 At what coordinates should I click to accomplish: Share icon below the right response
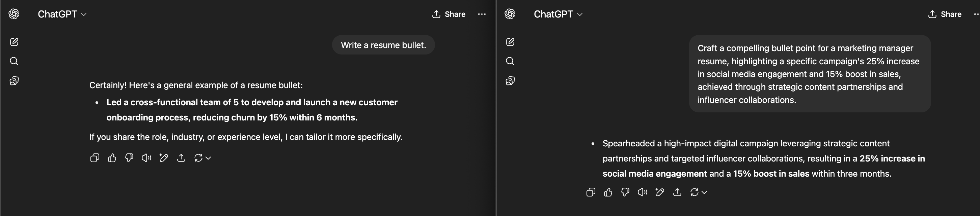coord(677,192)
